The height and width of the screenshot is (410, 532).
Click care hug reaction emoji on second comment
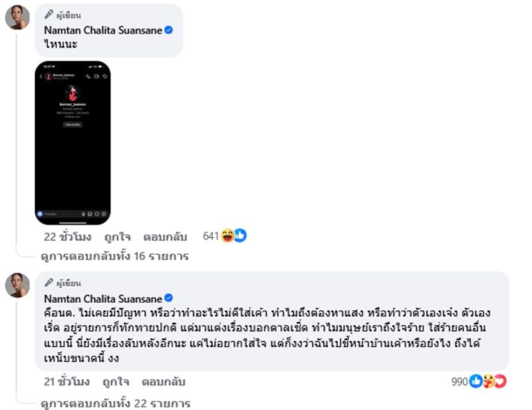pos(488,381)
